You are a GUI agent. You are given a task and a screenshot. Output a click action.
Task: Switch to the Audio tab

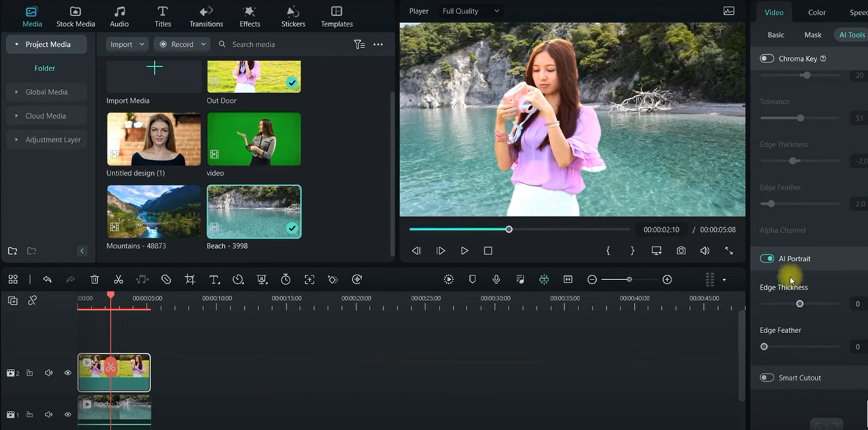119,17
